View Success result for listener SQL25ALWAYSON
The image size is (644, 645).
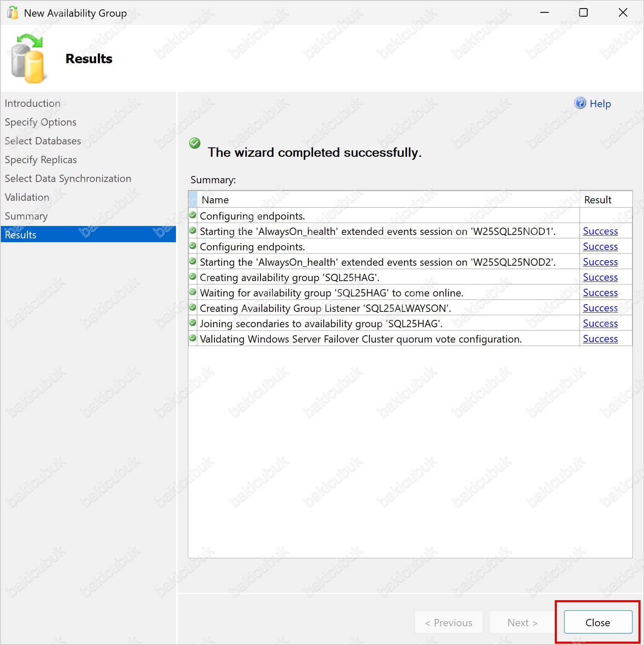[x=600, y=308]
